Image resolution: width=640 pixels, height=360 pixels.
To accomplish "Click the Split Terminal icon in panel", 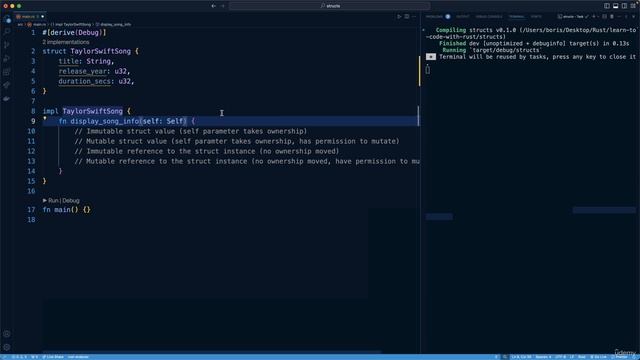I will pyautogui.click(x=604, y=17).
